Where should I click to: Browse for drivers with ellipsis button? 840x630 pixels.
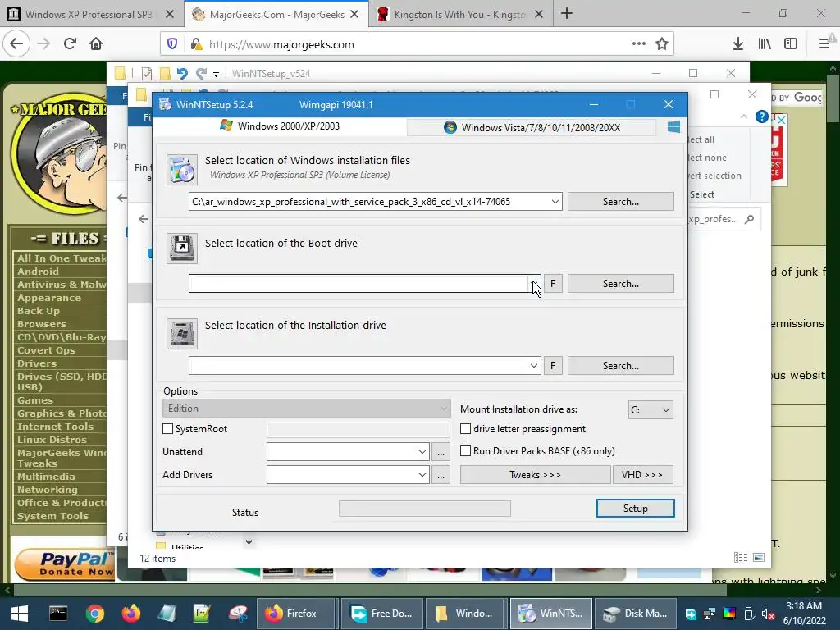(441, 475)
